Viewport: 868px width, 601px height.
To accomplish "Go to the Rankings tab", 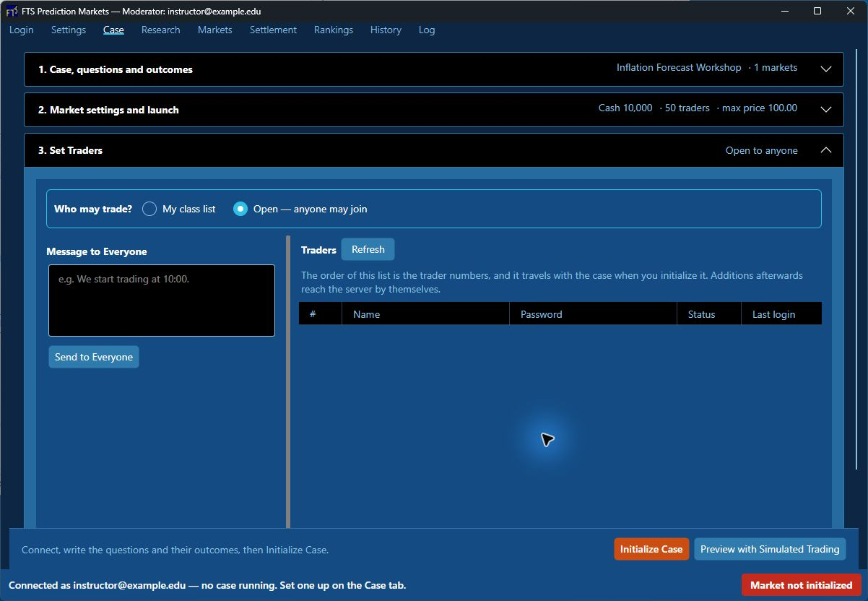I will click(x=334, y=30).
